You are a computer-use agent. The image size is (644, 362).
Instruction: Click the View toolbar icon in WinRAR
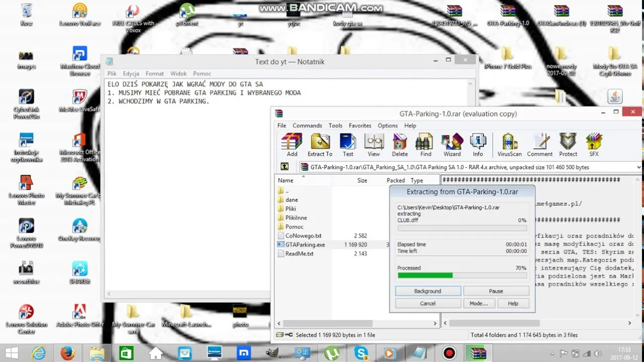pos(374,145)
